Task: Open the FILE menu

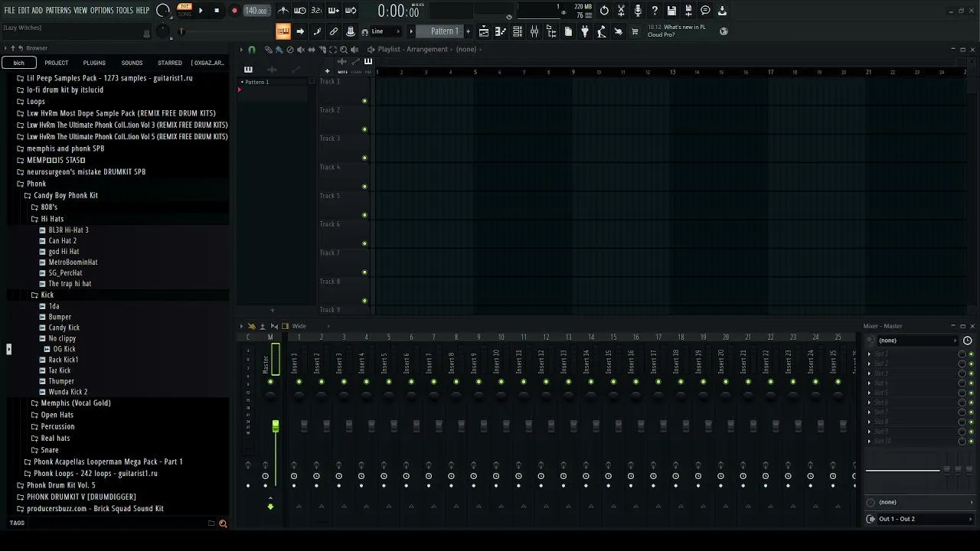Action: (10, 11)
